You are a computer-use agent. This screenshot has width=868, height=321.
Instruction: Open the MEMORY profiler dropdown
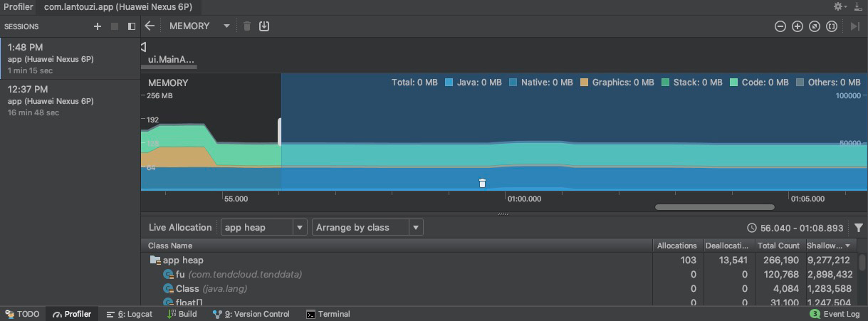[x=199, y=26]
